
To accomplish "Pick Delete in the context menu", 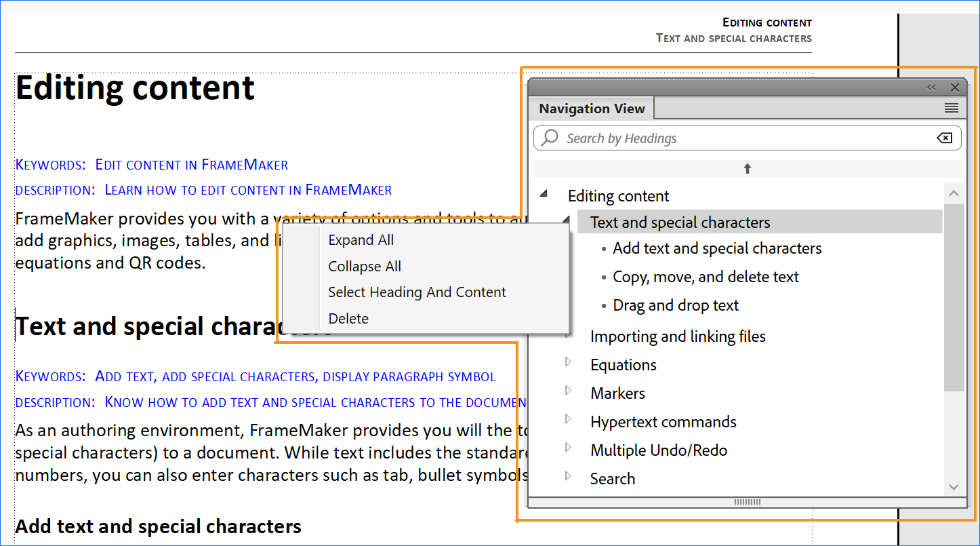I will click(348, 319).
